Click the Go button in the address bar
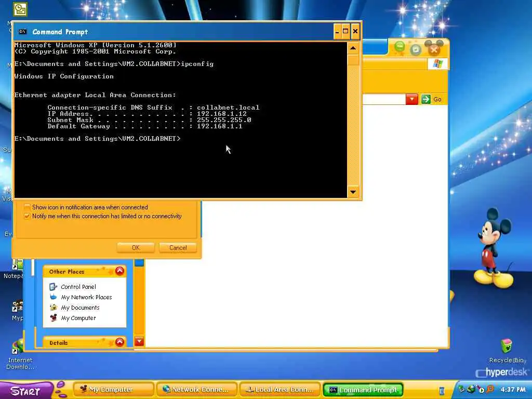 pyautogui.click(x=431, y=99)
